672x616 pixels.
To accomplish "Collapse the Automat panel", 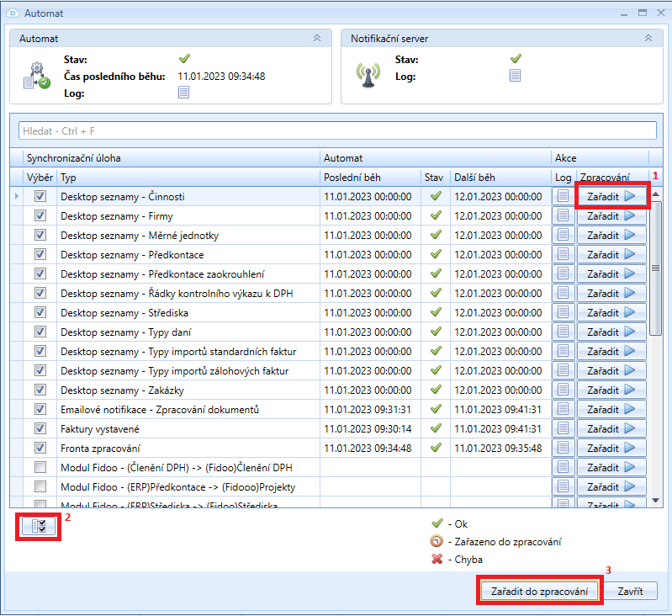I will [316, 39].
